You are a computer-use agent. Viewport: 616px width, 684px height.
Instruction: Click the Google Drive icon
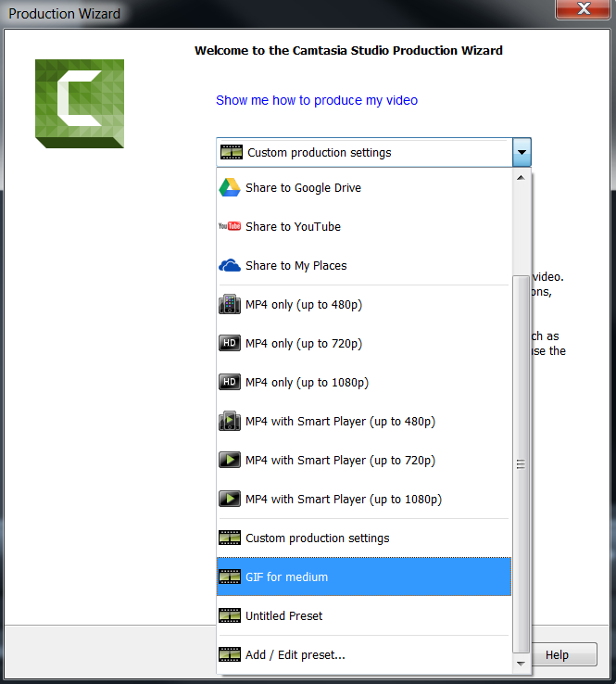pyautogui.click(x=230, y=187)
